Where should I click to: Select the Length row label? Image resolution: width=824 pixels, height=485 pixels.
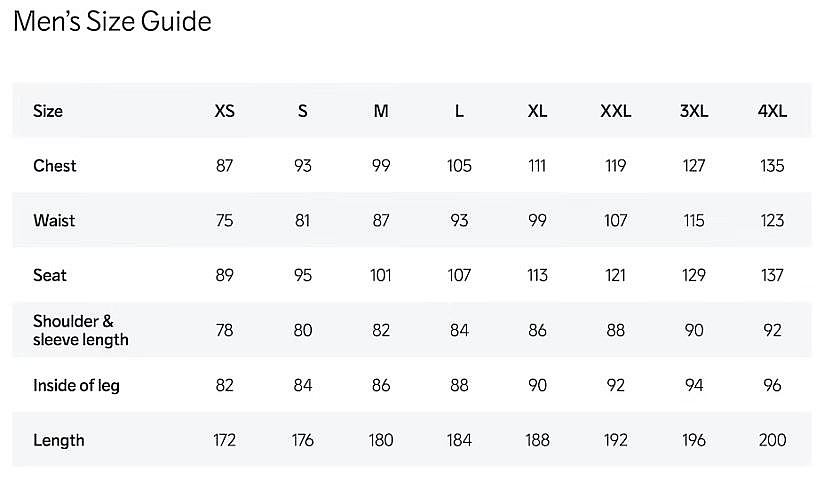(59, 440)
